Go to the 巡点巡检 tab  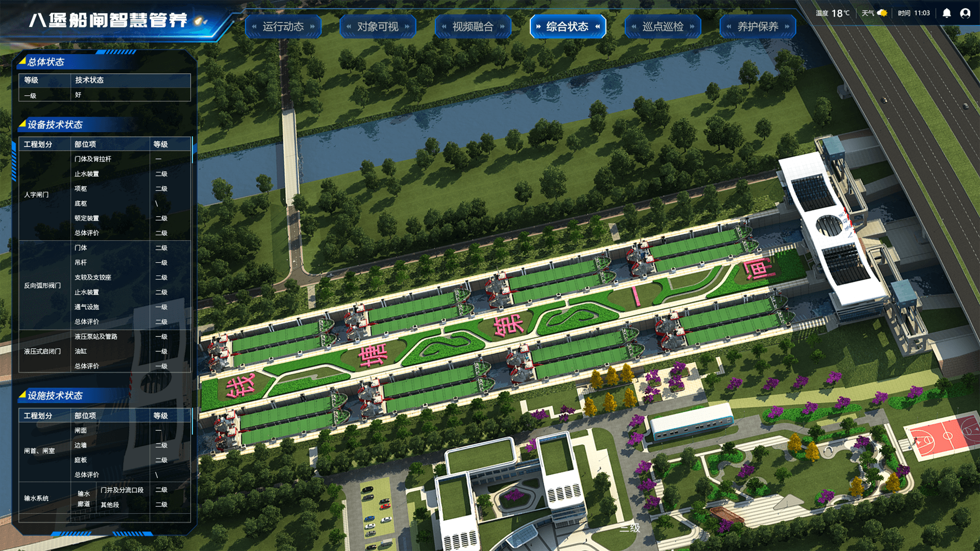click(x=662, y=27)
